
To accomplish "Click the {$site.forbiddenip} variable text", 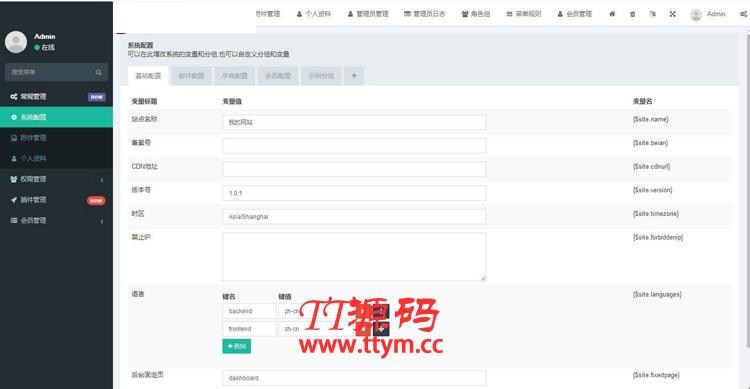I will (x=658, y=237).
